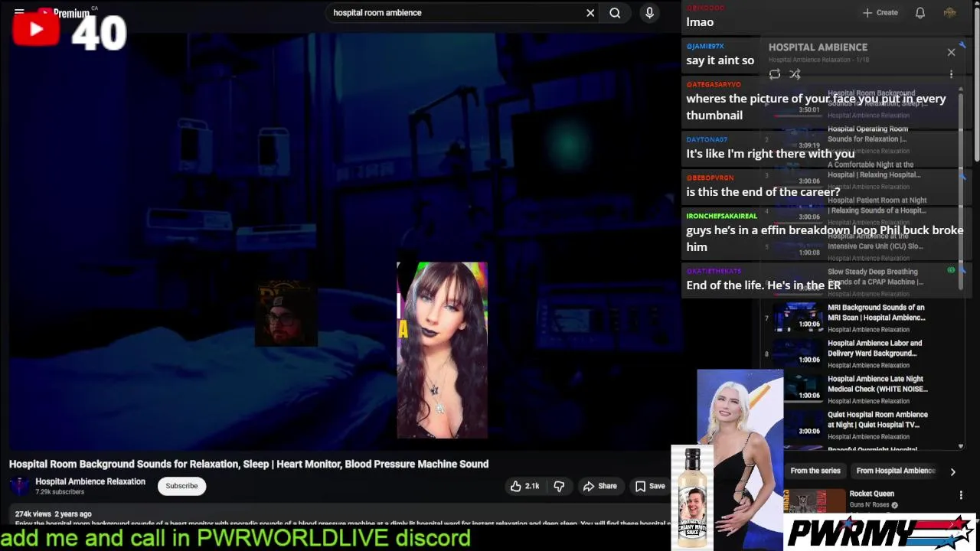The height and width of the screenshot is (551, 980).
Task: Open the YouTube guide hamburger menu
Action: tap(19, 12)
